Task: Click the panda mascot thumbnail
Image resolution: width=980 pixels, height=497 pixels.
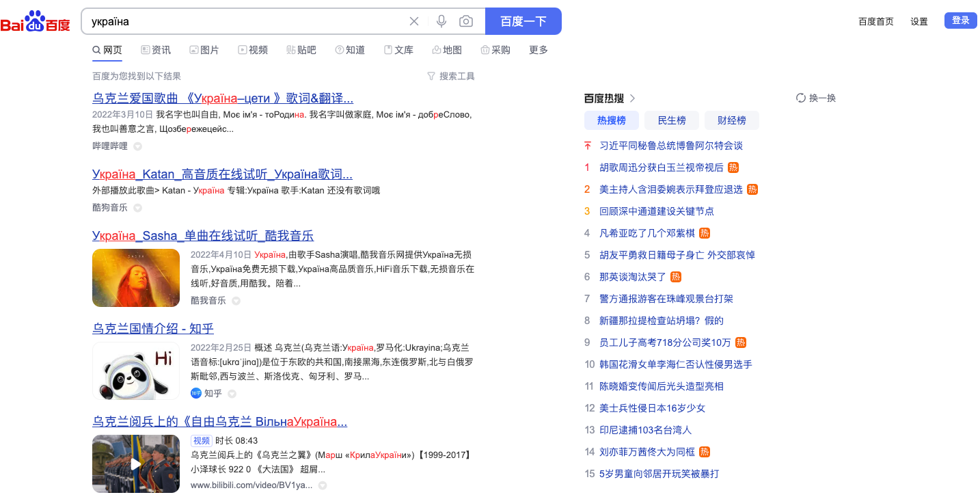Action: coord(136,371)
